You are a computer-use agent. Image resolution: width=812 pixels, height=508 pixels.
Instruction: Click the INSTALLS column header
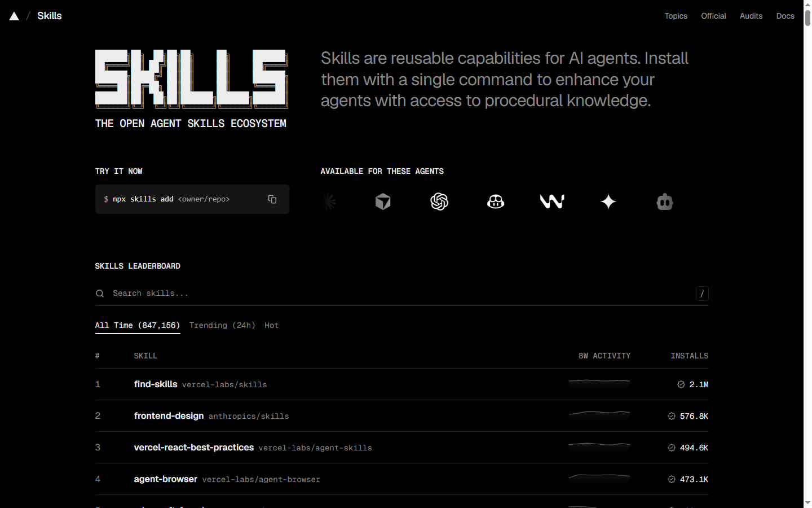click(x=689, y=356)
